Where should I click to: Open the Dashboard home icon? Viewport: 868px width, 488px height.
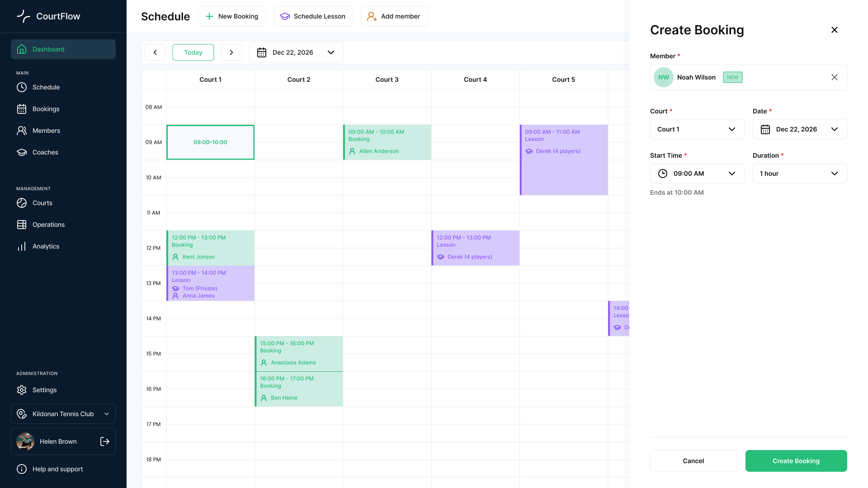pyautogui.click(x=22, y=49)
